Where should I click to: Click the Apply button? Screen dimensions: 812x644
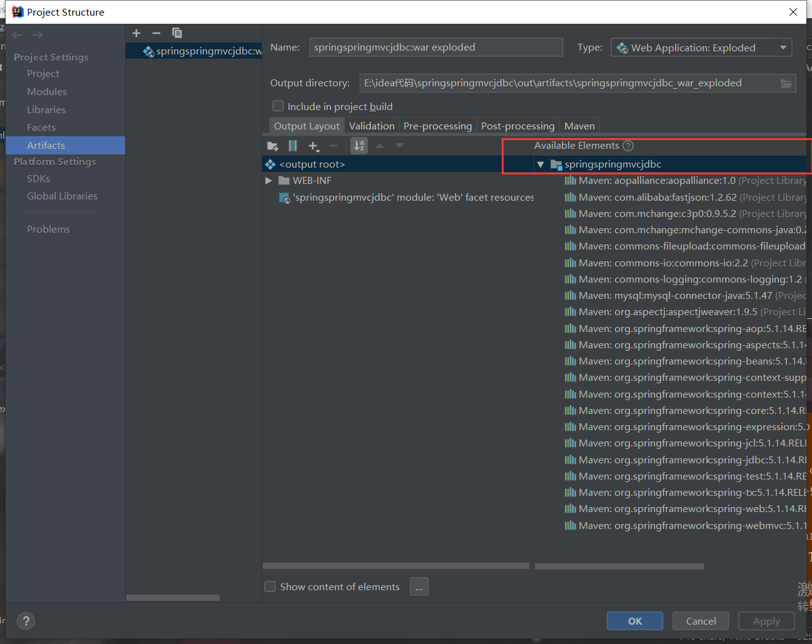tap(766, 621)
